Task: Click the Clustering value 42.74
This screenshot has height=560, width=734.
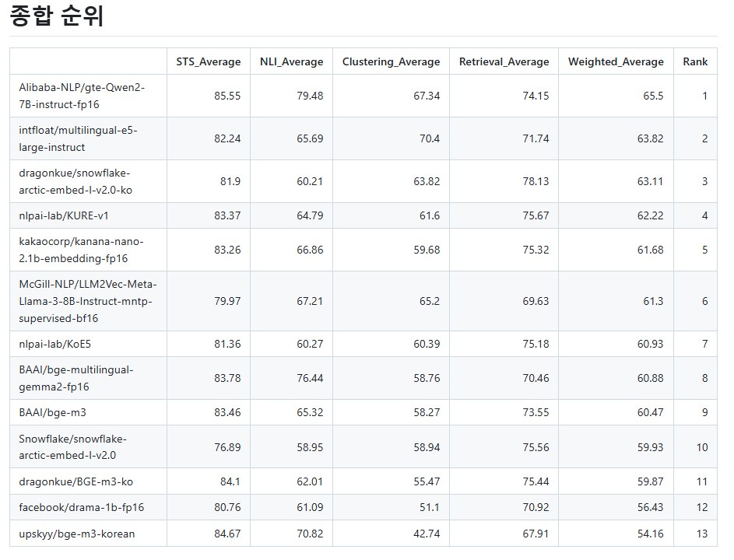Action: click(x=427, y=534)
